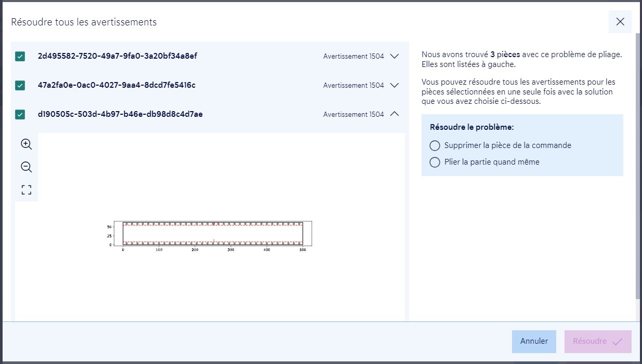The width and height of the screenshot is (642, 364).
Task: Expand the 2d495582 warning row chevron
Action: pyautogui.click(x=395, y=56)
